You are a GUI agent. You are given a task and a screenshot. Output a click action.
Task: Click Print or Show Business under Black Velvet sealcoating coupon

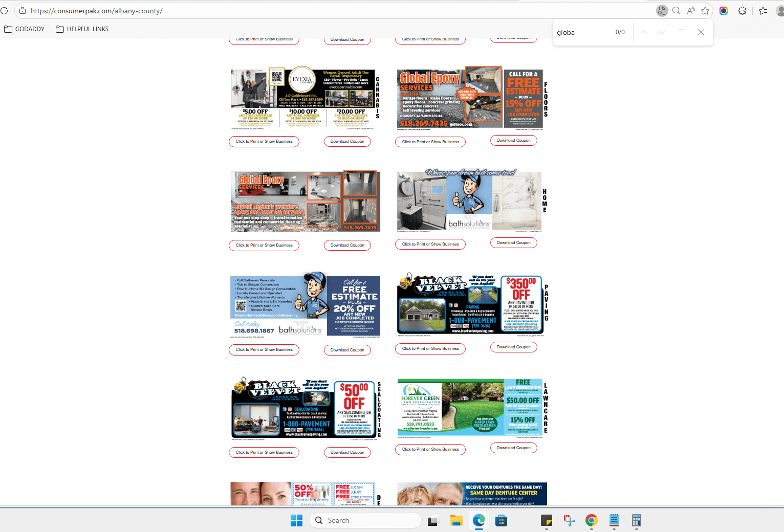coord(264,452)
